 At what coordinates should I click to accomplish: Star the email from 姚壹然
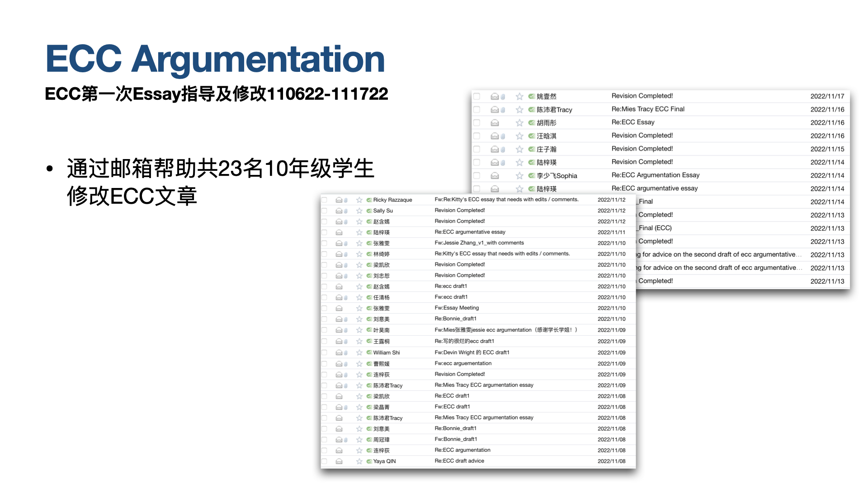pyautogui.click(x=519, y=96)
